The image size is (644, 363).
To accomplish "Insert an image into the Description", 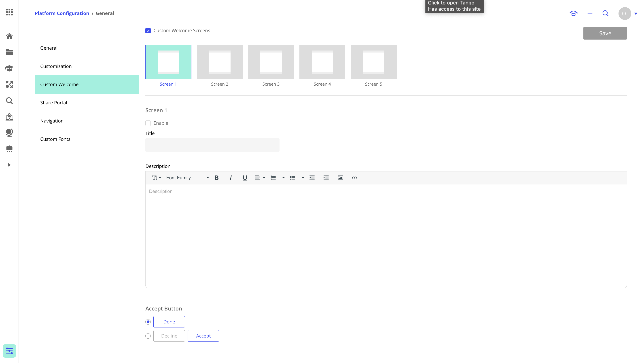I will click(x=340, y=178).
